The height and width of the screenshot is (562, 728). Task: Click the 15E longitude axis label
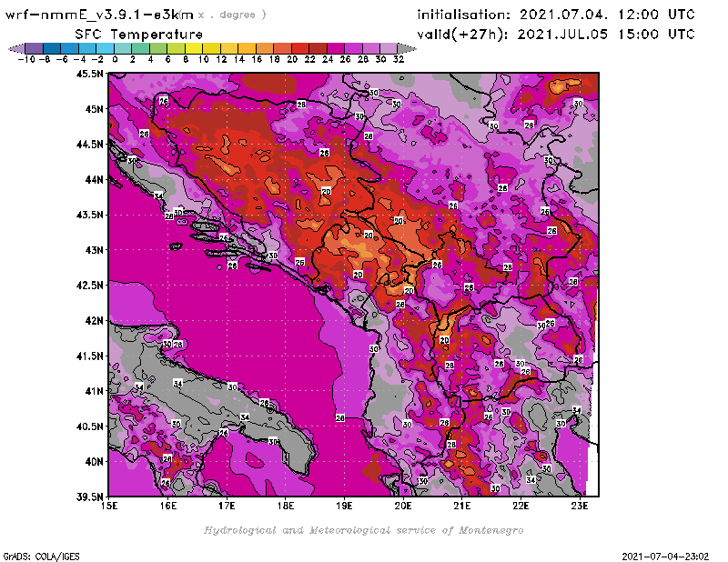pyautogui.click(x=109, y=506)
